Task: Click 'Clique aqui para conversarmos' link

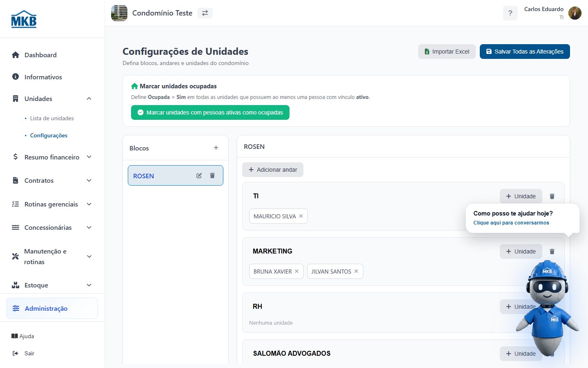Action: tap(511, 223)
